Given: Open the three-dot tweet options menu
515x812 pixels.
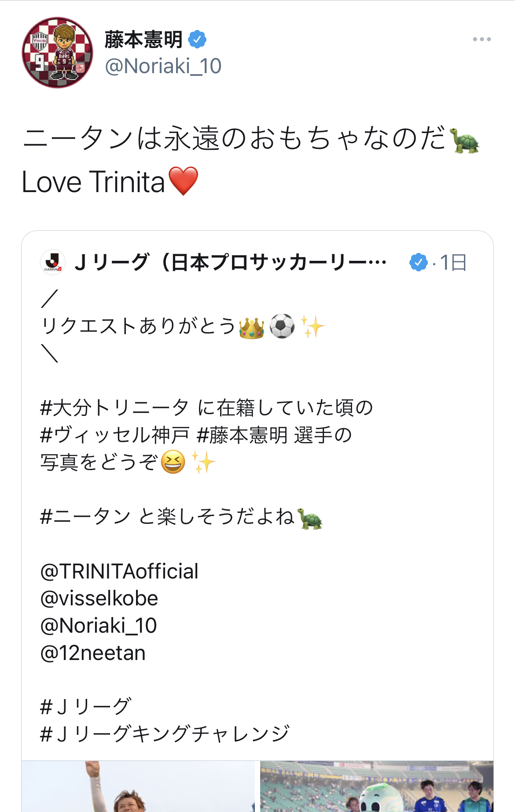Looking at the screenshot, I should pos(482,39).
